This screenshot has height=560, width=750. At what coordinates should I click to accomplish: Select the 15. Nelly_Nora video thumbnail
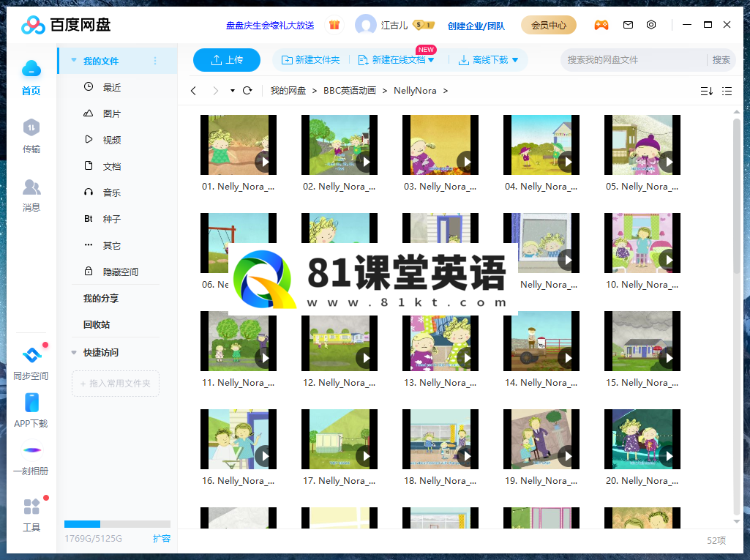coord(642,341)
